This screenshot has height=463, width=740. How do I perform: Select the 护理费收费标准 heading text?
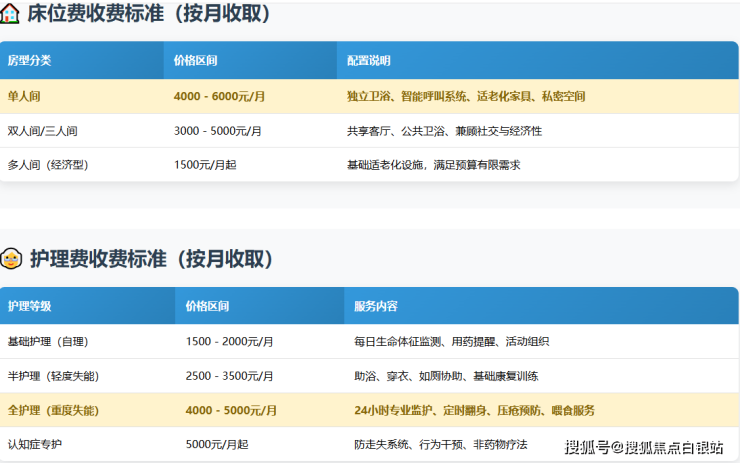150,259
